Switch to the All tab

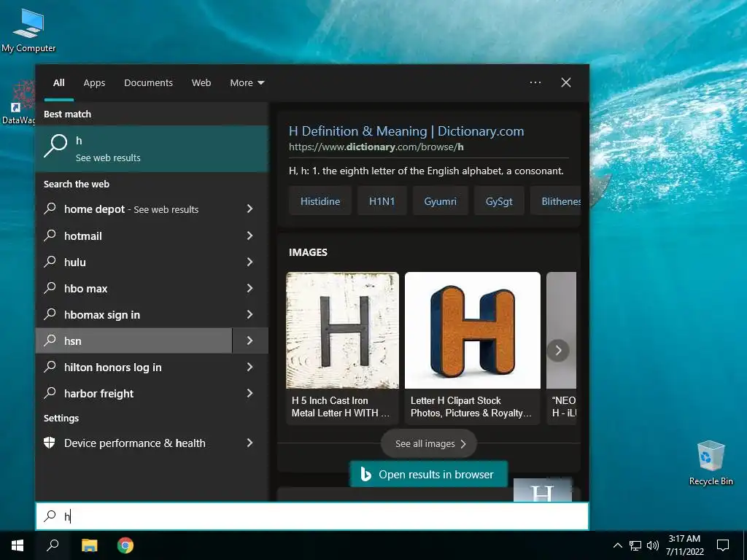point(58,83)
